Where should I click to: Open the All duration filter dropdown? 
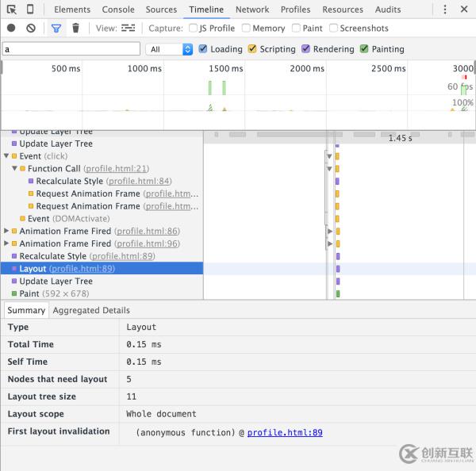click(169, 49)
